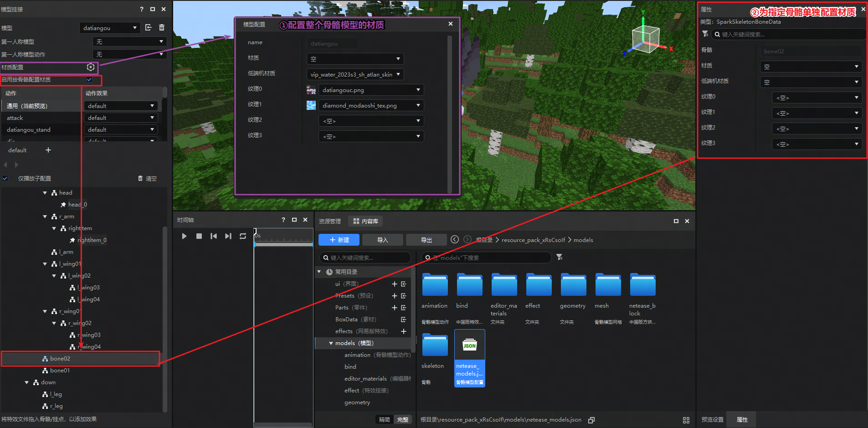868x428 pixels.
Task: Jump to timeline end
Action: [228, 236]
